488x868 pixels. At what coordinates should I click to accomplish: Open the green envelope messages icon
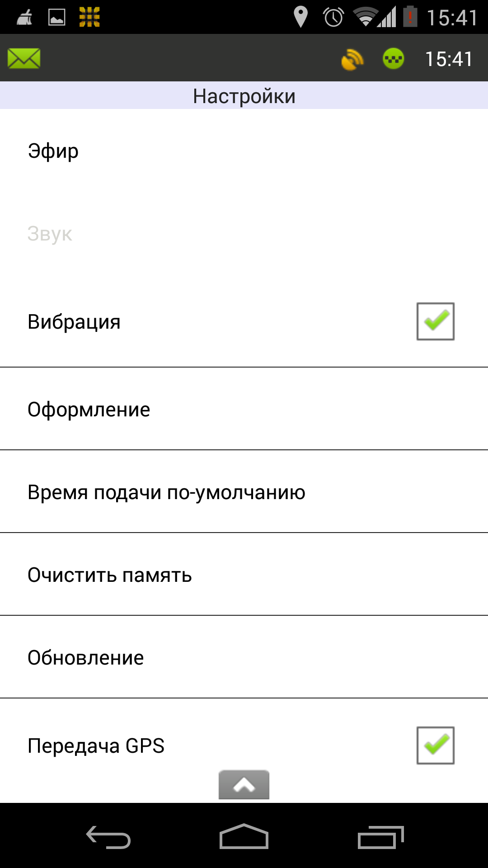coord(24,59)
